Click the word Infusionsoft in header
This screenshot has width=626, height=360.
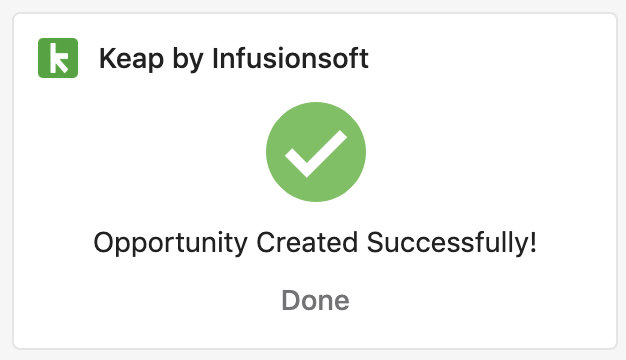click(290, 58)
